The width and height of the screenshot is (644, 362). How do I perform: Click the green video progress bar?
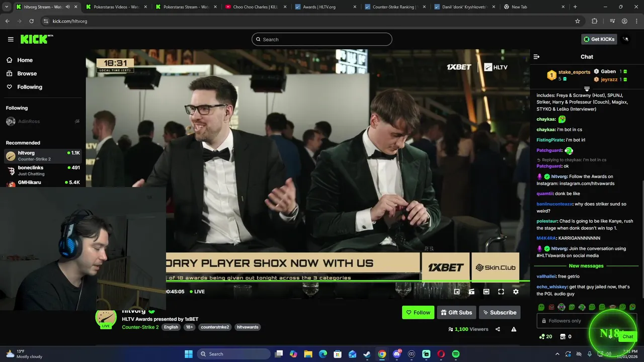pyautogui.click(x=348, y=282)
